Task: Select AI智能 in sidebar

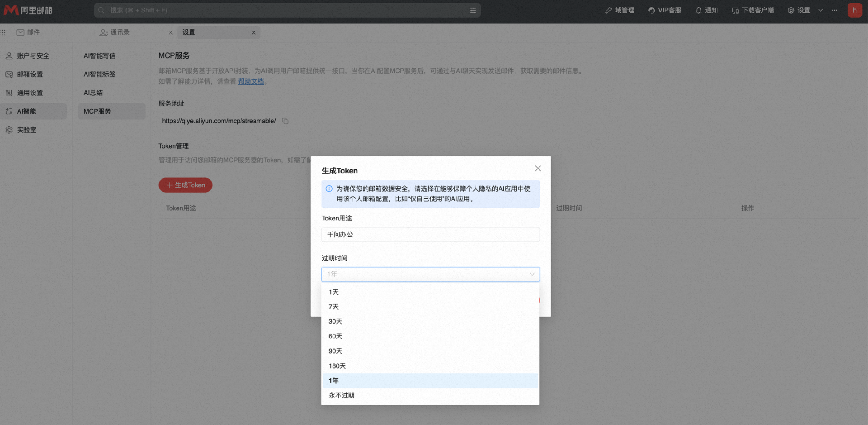Action: click(x=33, y=111)
